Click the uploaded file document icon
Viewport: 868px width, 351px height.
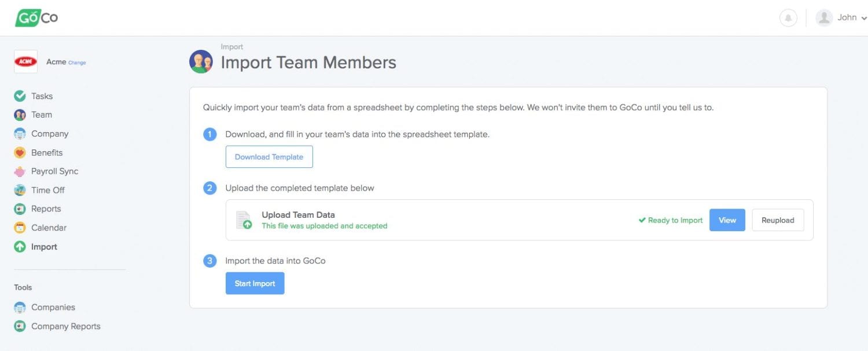(244, 220)
